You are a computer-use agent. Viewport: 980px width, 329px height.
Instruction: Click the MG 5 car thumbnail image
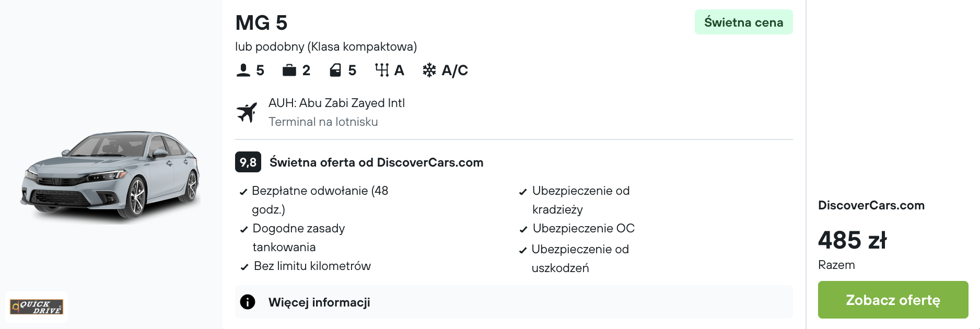(112, 172)
